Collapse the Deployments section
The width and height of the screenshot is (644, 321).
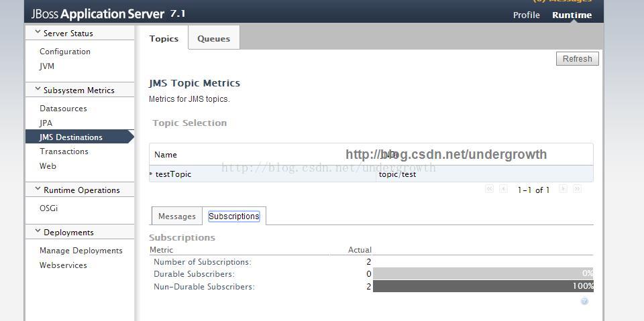[38, 231]
